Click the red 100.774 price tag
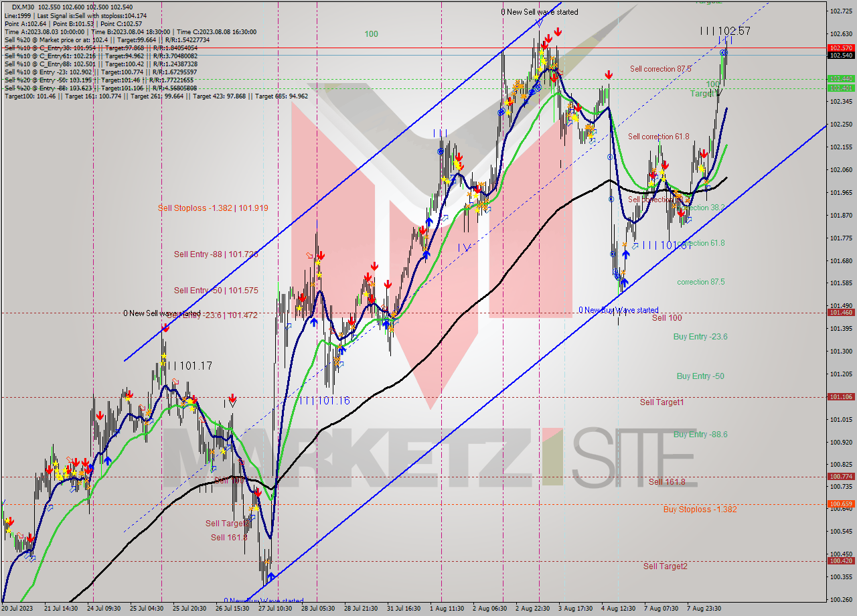The image size is (857, 616). pos(841,477)
